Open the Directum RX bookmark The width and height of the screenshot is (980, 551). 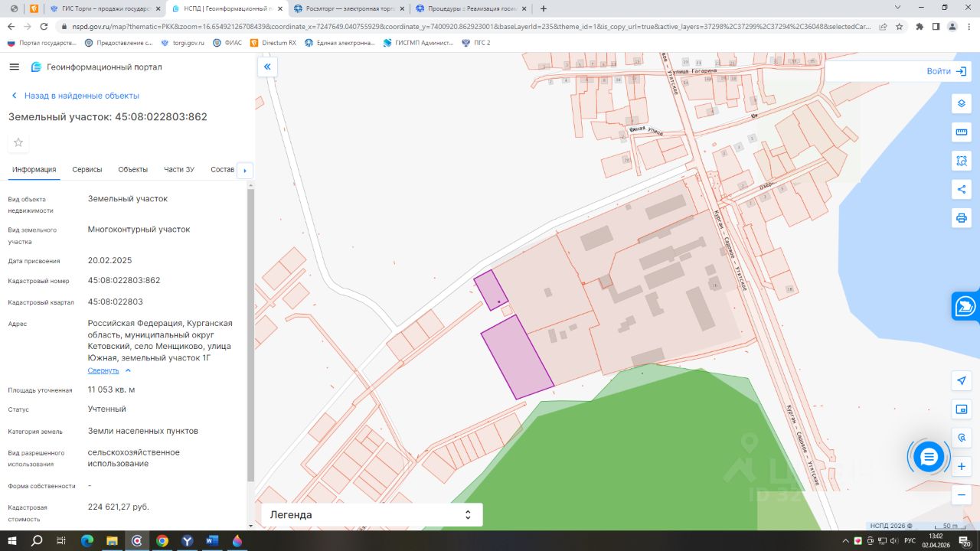[273, 43]
